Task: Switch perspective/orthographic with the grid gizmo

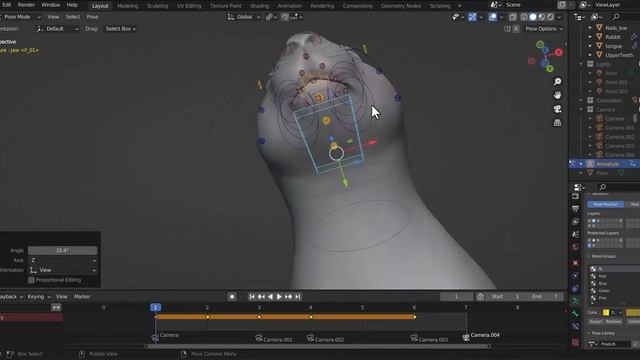Action: (x=557, y=122)
